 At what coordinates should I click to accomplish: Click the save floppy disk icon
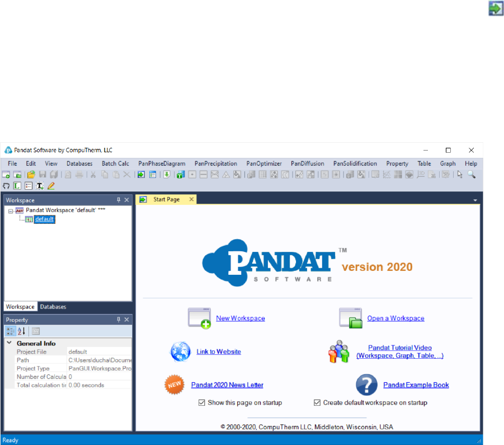pos(43,175)
